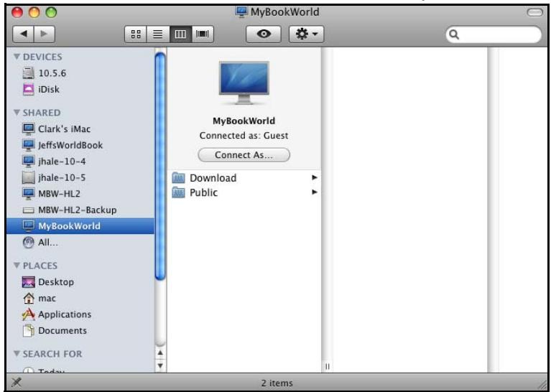Switch to list view
Viewport: 551px width, 392px height.
(x=158, y=34)
